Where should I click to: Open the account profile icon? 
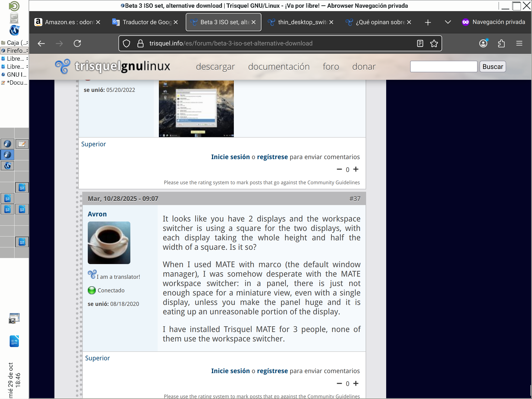coord(483,44)
